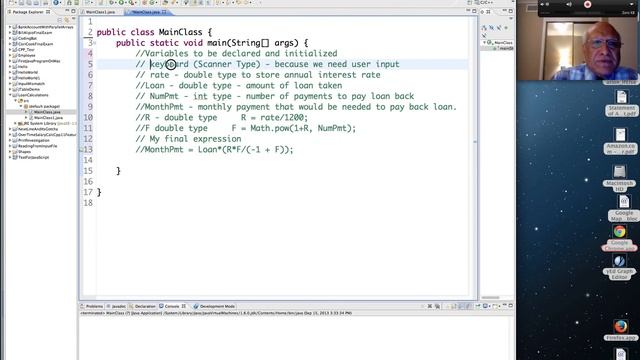
Task: Click Remove All Terminated Launches icon
Action: [x=437, y=306]
